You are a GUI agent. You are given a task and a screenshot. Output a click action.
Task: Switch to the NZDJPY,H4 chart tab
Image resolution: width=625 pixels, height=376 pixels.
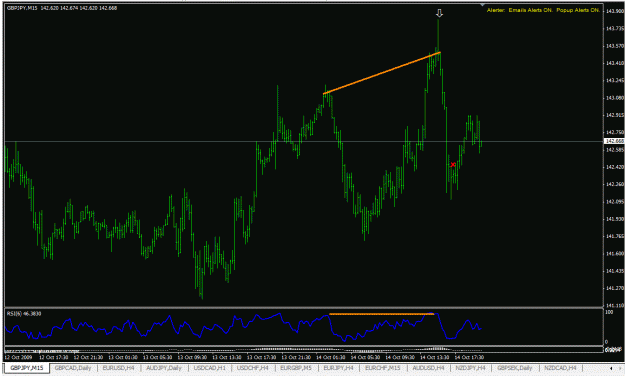tap(470, 368)
